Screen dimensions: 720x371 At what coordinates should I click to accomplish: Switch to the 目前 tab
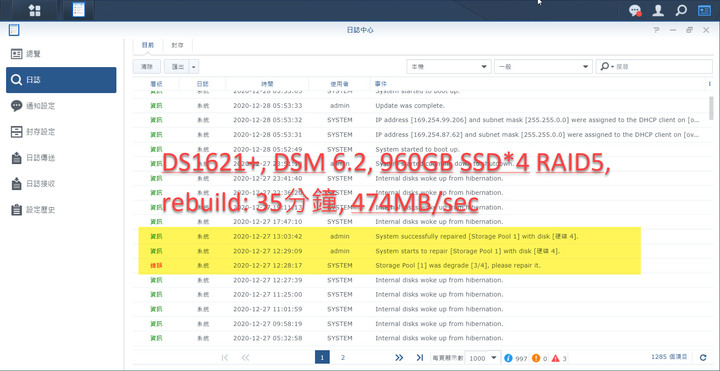[x=148, y=45]
